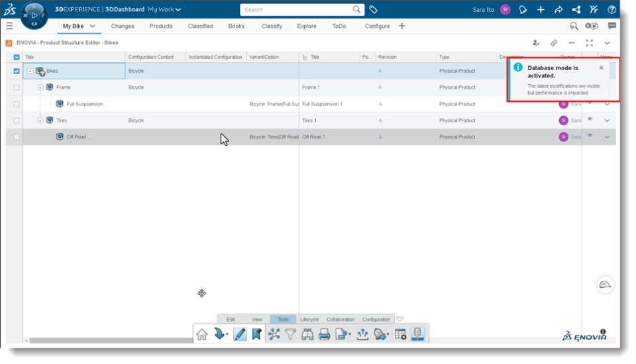Image resolution: width=636 pixels, height=364 pixels.
Task: Click the filter funnel icon in toolbar
Action: tap(290, 334)
